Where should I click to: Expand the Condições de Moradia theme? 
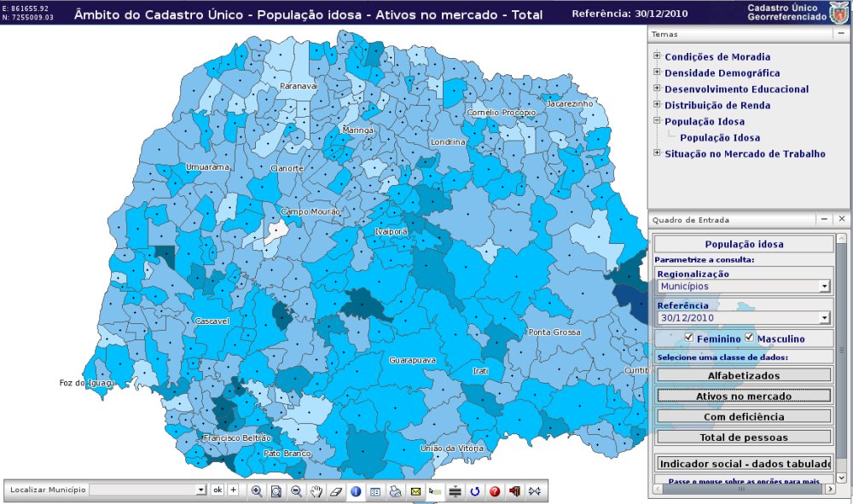click(x=657, y=56)
